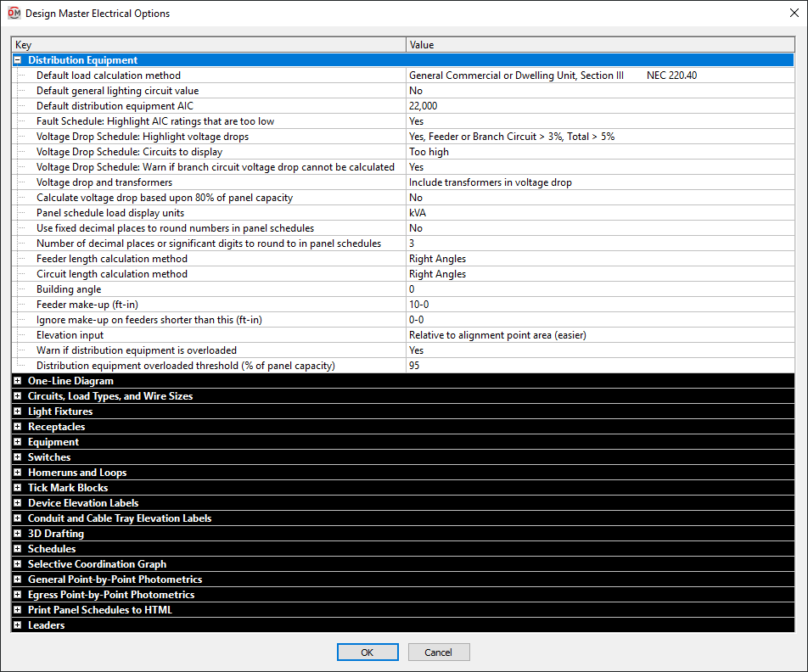Click the overloaded threshold value 95
The image size is (808, 672).
click(x=600, y=366)
